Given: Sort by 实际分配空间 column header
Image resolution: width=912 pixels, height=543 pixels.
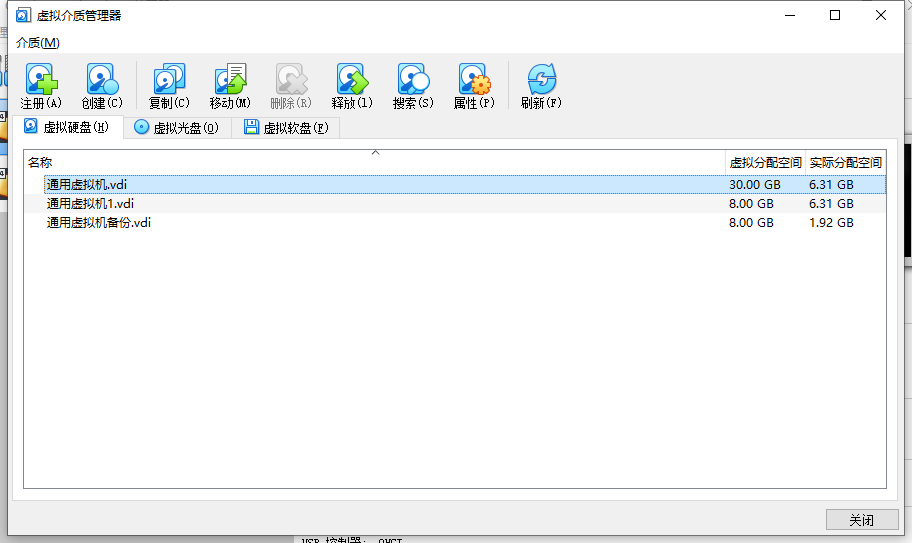Looking at the screenshot, I should [845, 162].
